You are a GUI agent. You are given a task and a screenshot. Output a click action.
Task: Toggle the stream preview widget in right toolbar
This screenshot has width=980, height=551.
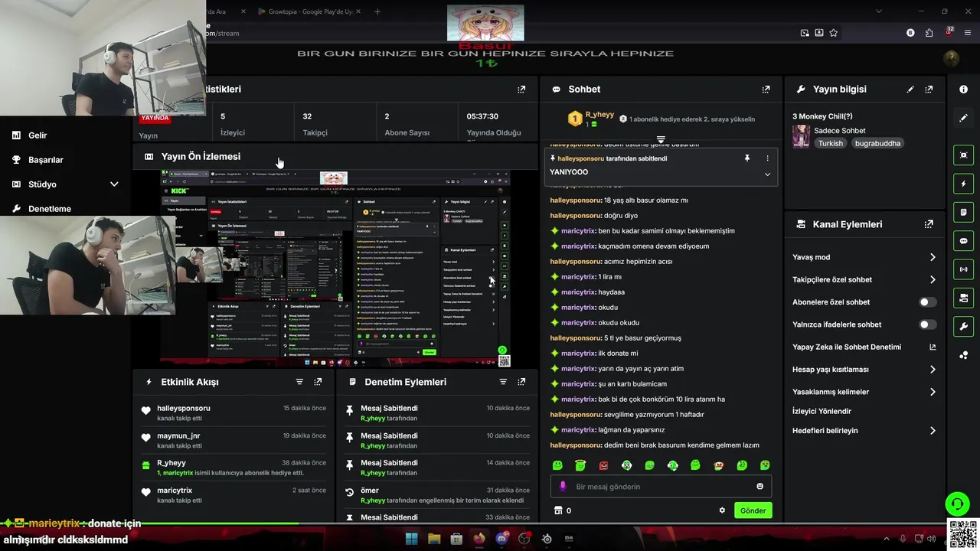click(963, 155)
